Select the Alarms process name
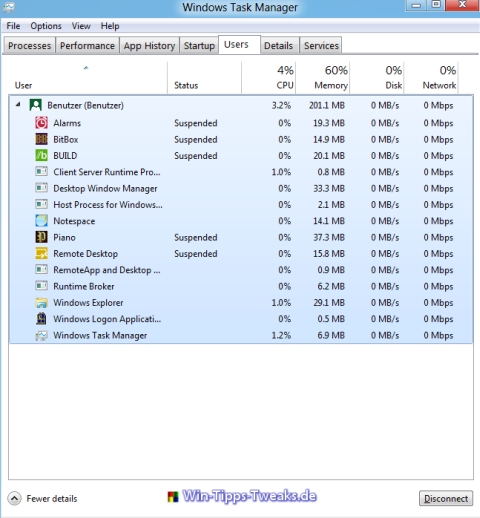Viewport: 480px width, 518px height. click(x=67, y=123)
